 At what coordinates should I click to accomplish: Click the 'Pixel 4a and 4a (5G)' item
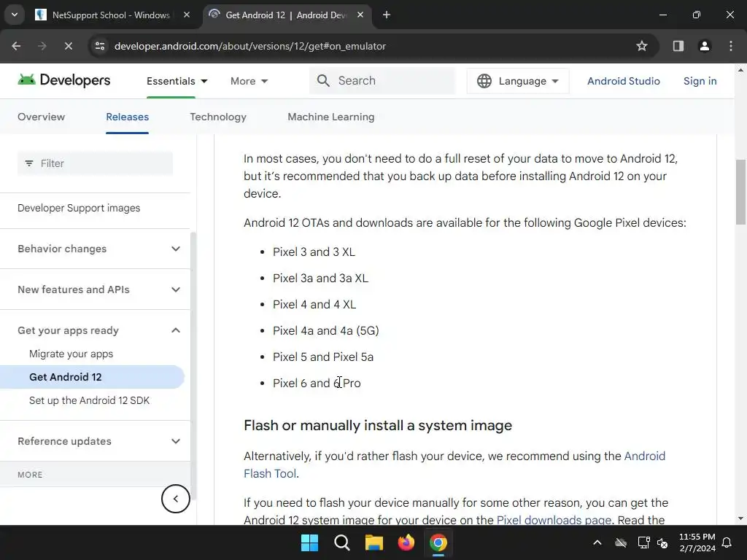326,330
